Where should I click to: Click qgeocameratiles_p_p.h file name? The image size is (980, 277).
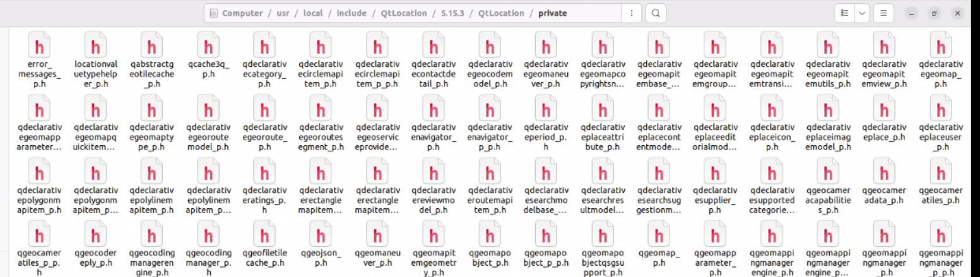tap(40, 262)
